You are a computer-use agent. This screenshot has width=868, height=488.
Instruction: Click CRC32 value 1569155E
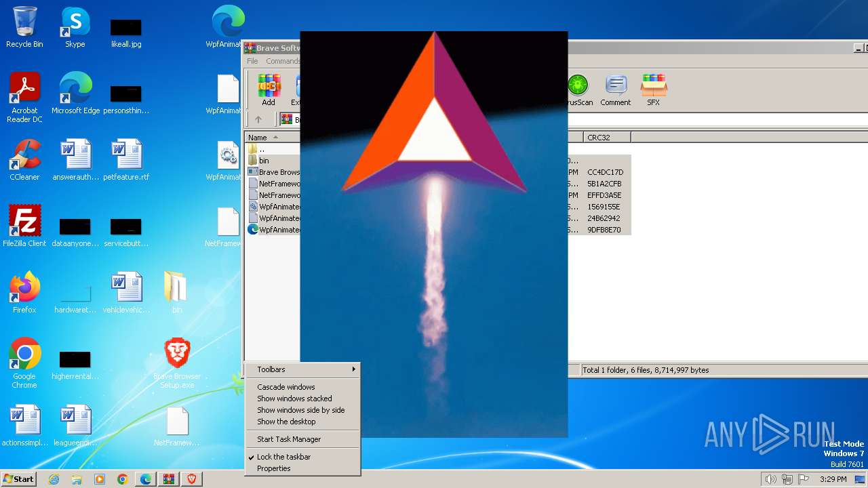click(604, 207)
